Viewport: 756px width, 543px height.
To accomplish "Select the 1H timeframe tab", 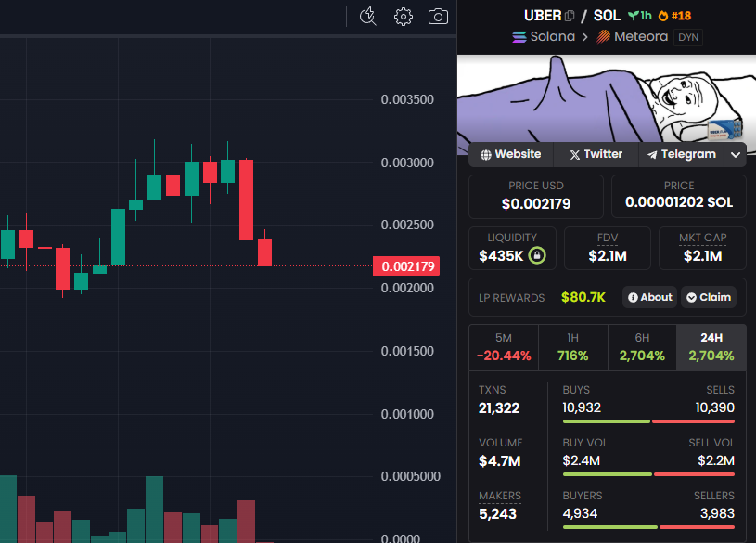I will coord(572,347).
